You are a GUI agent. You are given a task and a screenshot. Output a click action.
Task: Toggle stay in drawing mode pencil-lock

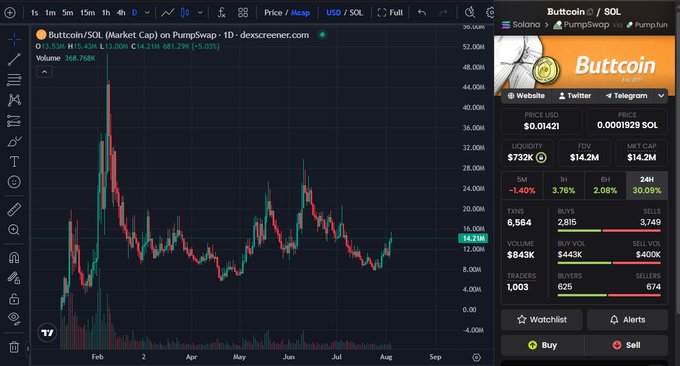14,278
